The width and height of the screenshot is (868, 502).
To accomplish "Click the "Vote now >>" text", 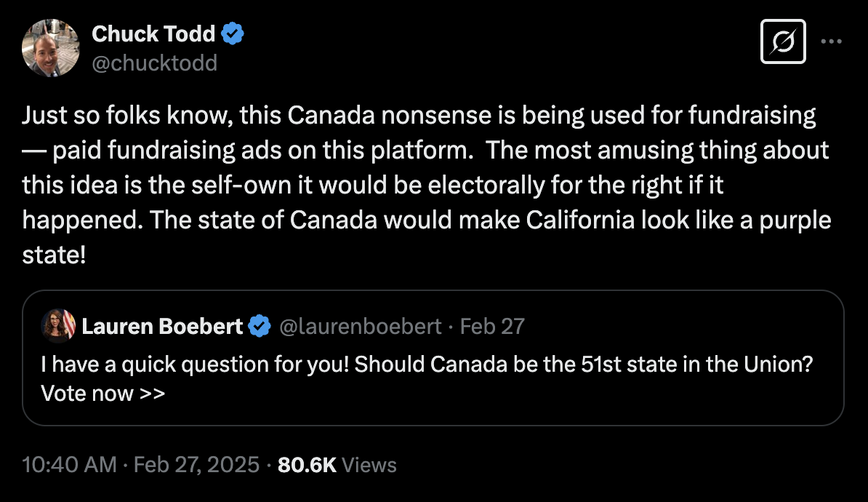I will coord(103,394).
